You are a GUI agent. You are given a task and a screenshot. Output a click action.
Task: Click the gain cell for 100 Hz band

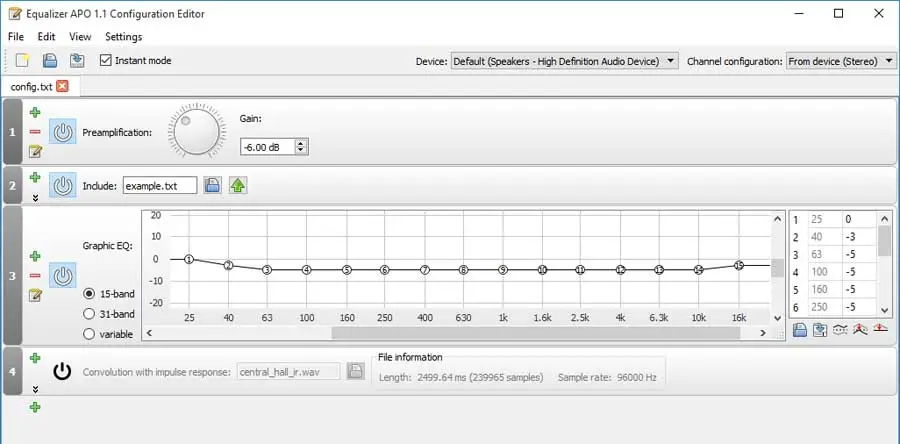(859, 272)
